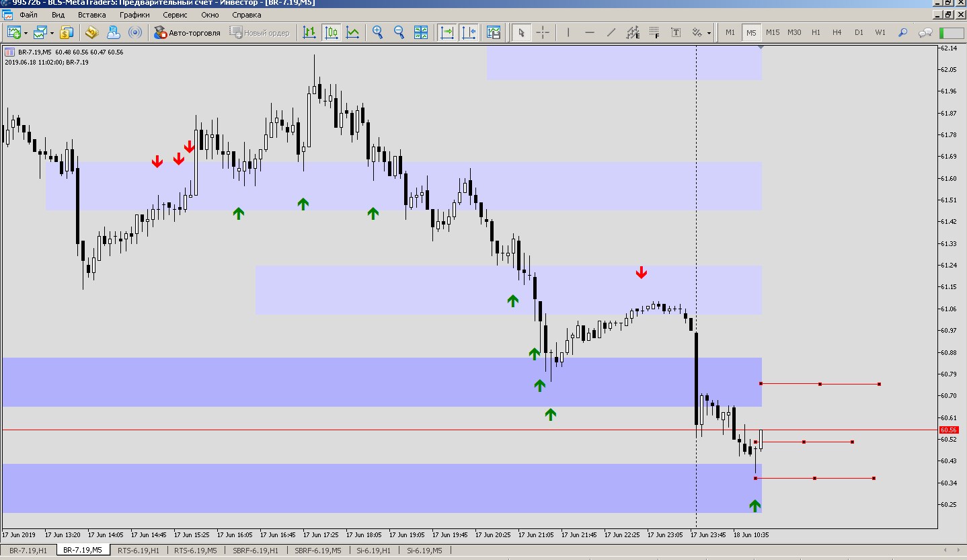
Task: Click the Новый ордер button
Action: (260, 32)
